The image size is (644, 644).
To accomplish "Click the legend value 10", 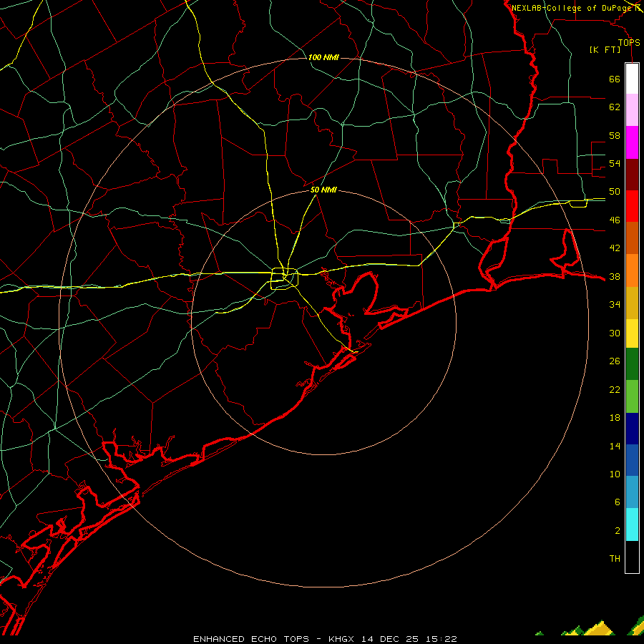I will [x=615, y=474].
